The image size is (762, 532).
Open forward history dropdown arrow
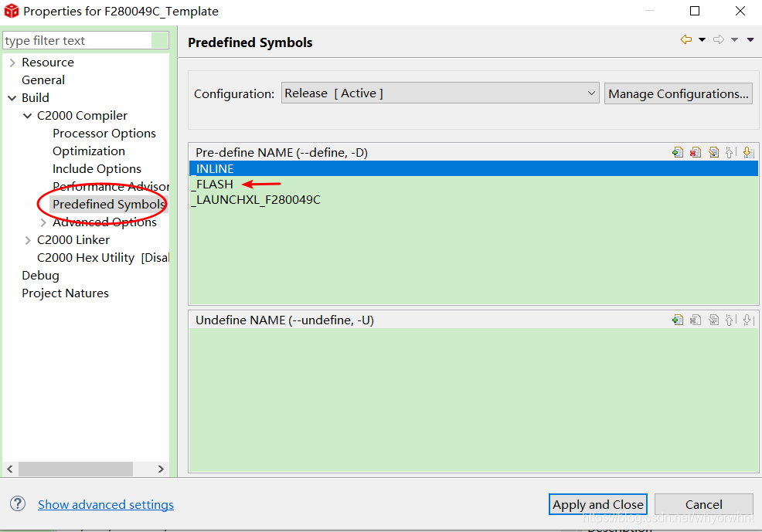(735, 40)
